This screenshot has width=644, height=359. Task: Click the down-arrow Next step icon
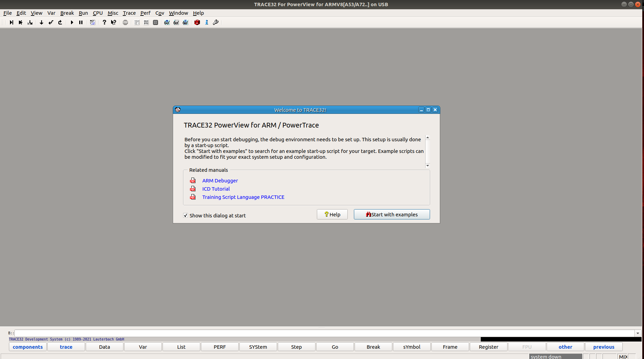click(x=41, y=22)
